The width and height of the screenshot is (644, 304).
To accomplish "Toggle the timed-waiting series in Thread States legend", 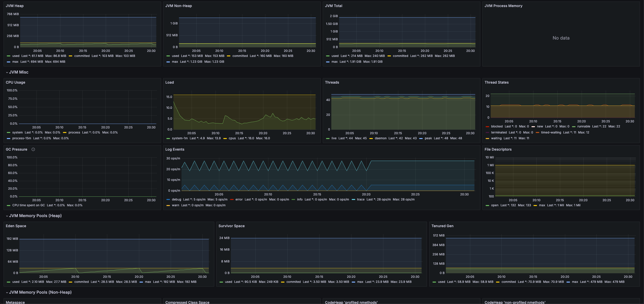I will tap(551, 132).
